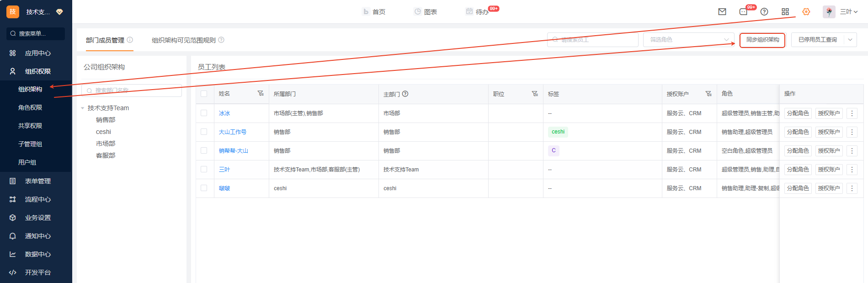
Task: Open more actions menu for 冰冰 row
Action: click(x=852, y=113)
